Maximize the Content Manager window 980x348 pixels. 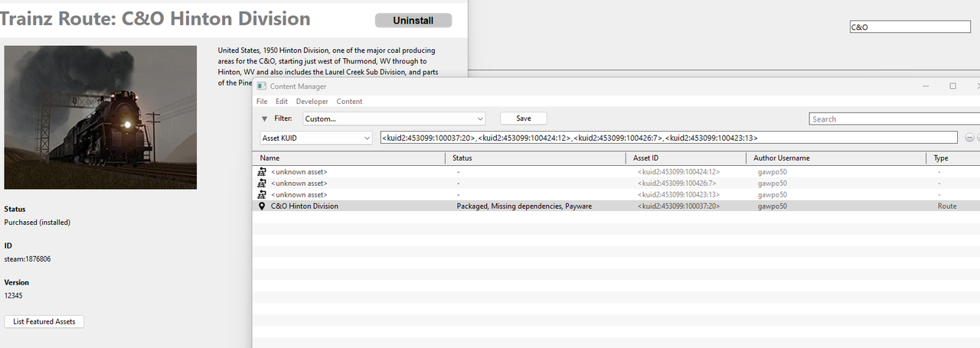[x=952, y=86]
